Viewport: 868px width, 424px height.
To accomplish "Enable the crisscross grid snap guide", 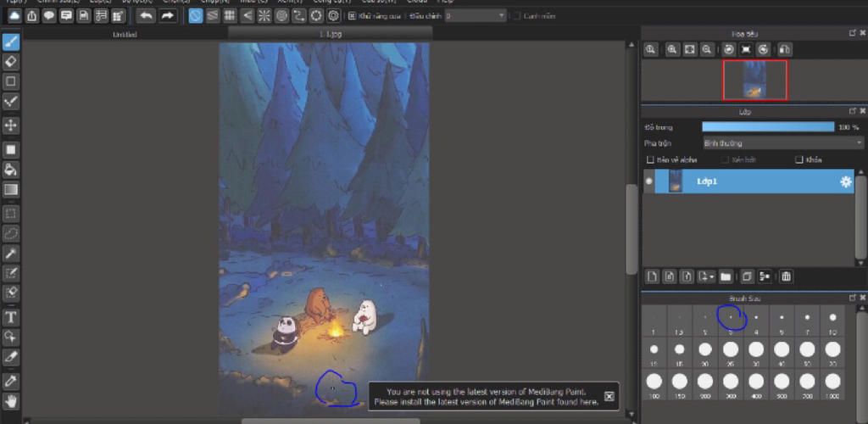I will click(x=230, y=16).
